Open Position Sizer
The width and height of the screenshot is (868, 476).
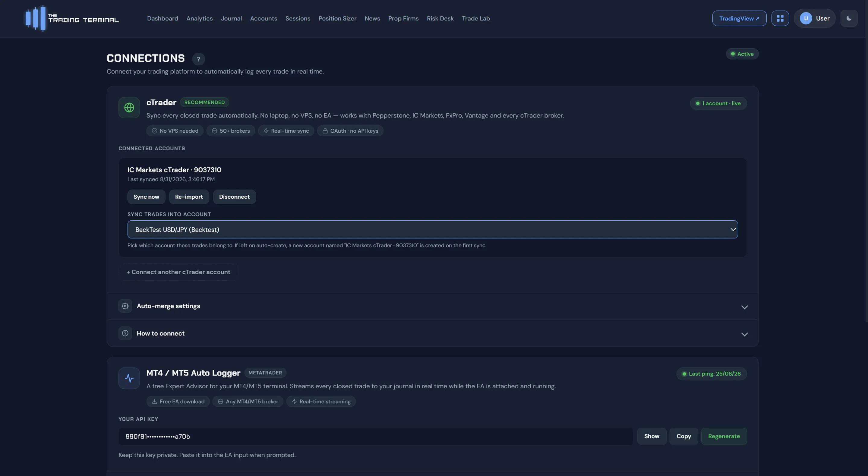(x=337, y=18)
